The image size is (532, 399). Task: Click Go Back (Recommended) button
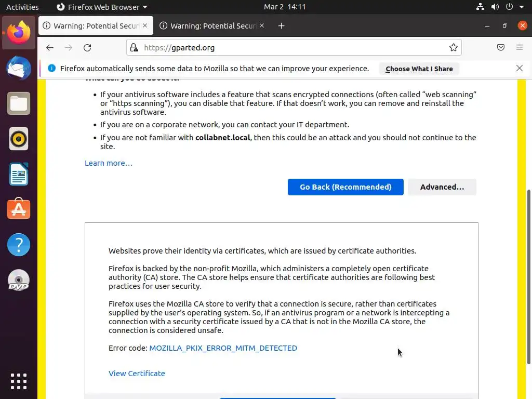pyautogui.click(x=345, y=187)
